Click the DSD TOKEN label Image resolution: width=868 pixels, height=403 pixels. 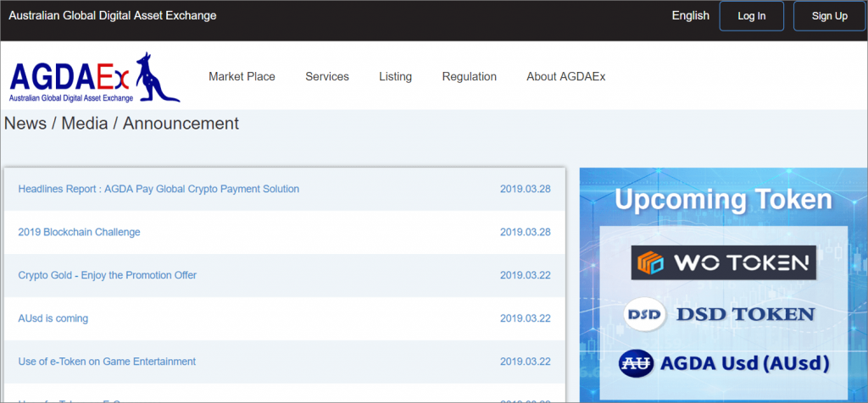746,315
